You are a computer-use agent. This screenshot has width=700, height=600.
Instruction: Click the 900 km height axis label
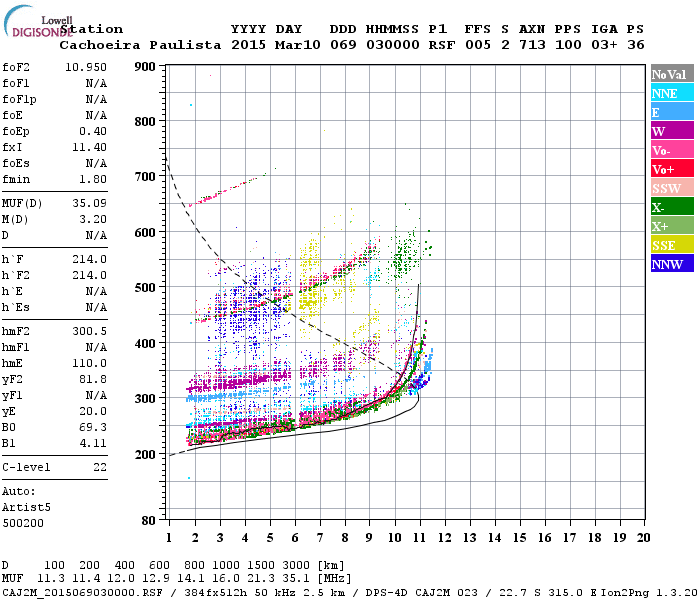145,67
